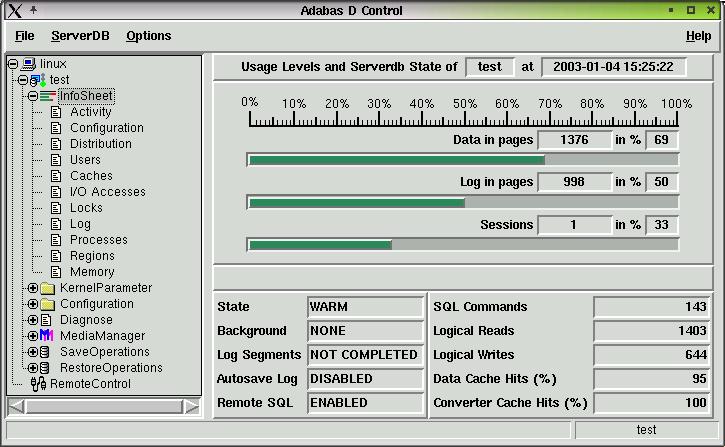725x447 pixels.
Task: Click the linux computer icon
Action: [x=29, y=63]
